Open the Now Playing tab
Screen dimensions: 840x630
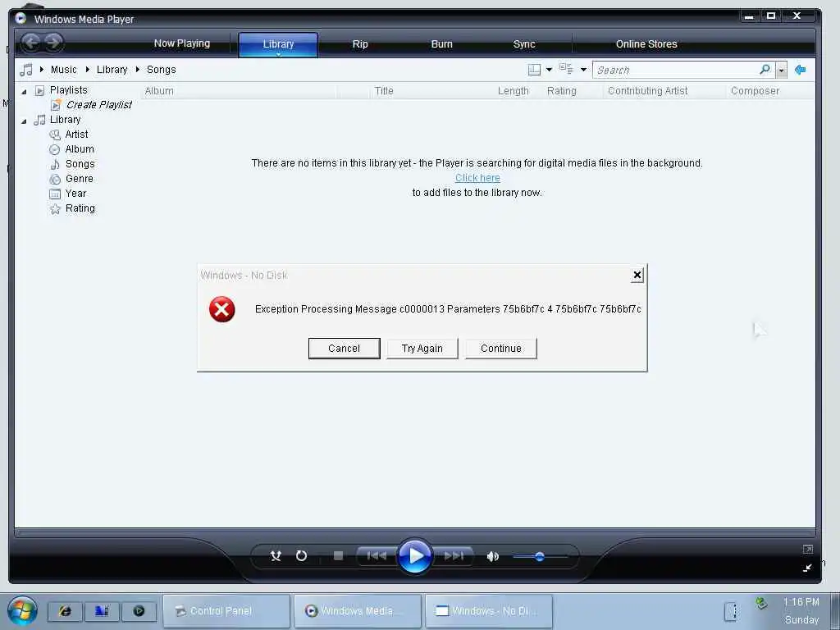[x=182, y=43]
